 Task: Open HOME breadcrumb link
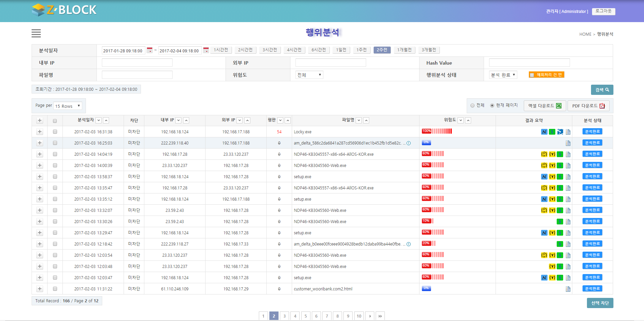click(x=585, y=34)
